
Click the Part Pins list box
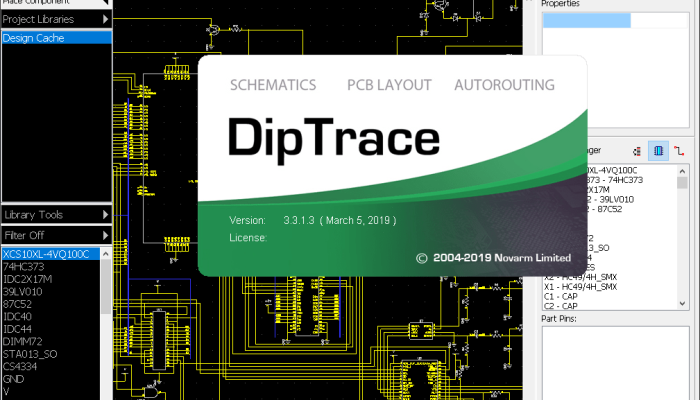[616, 362]
